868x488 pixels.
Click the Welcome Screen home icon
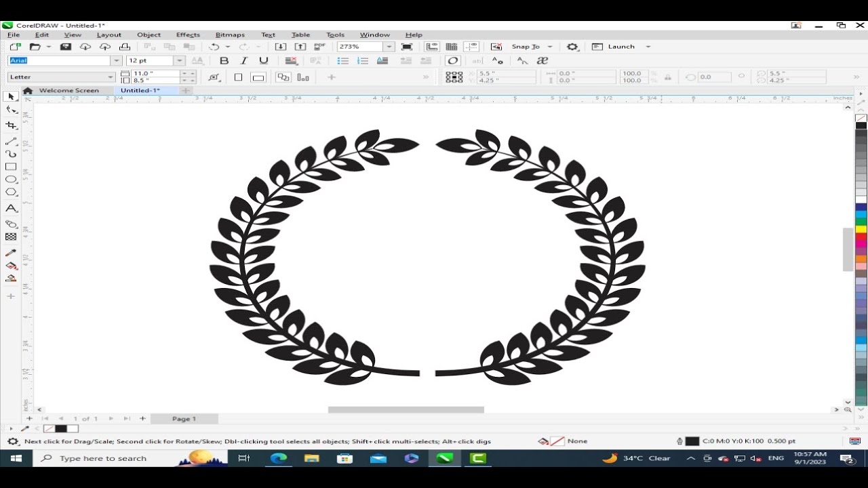[x=28, y=91]
